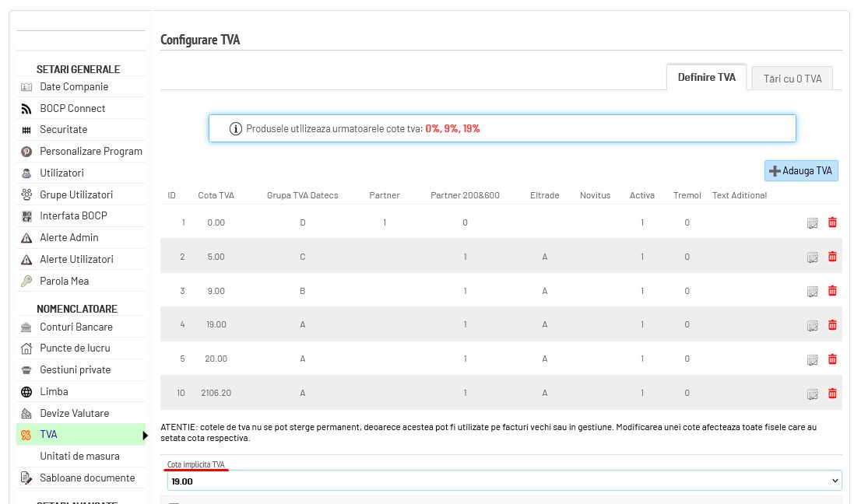The width and height of the screenshot is (861, 504).
Task: Click the info icon in the TVA notice
Action: 236,129
